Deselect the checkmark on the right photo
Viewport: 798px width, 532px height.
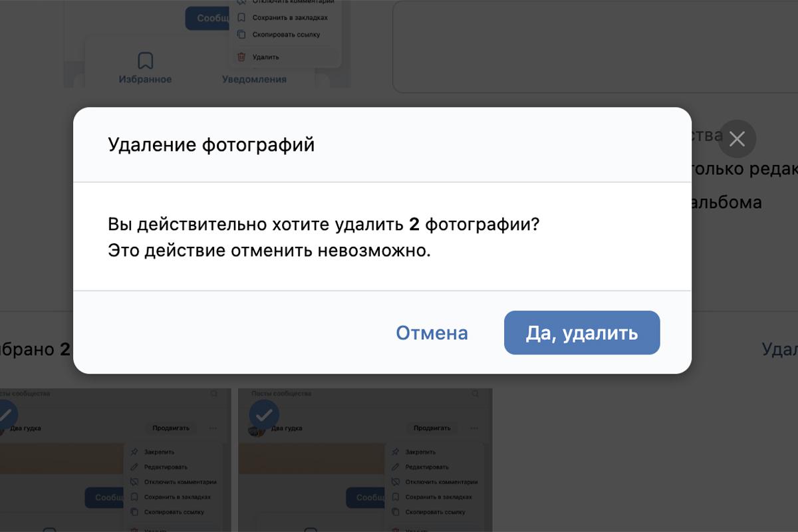click(264, 414)
